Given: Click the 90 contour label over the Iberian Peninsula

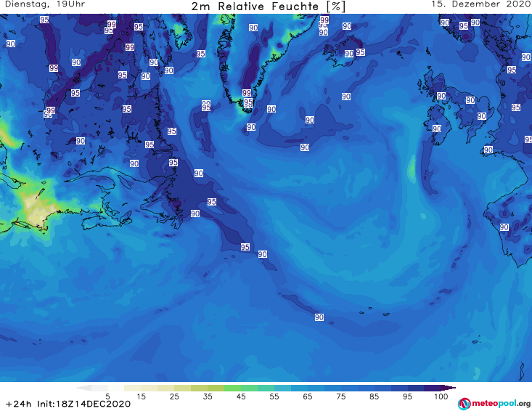Looking at the screenshot, I should point(504,227).
